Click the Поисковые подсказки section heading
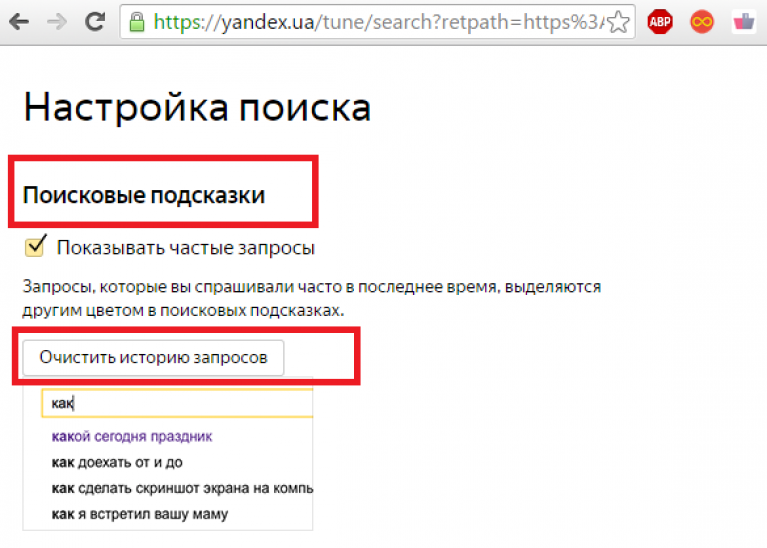 pos(144,195)
